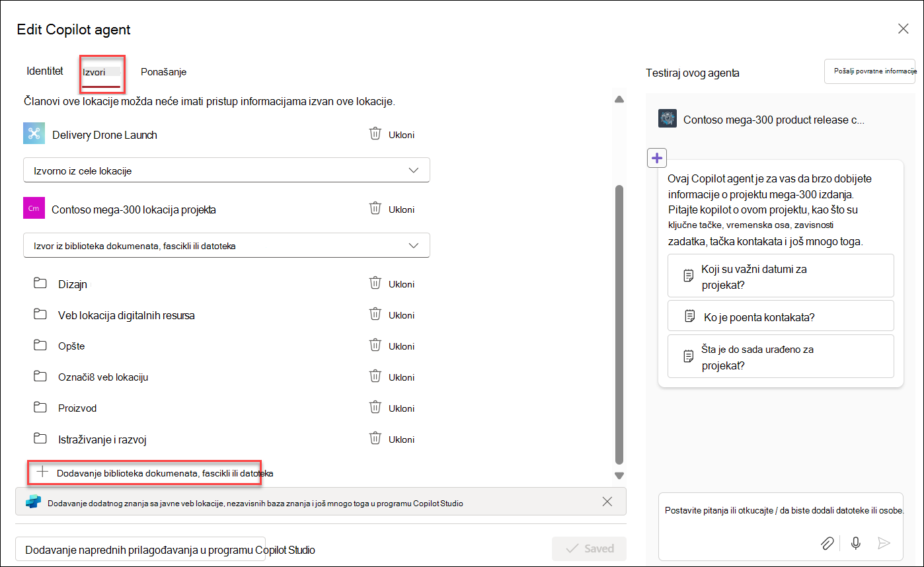Click the Dizajn folder icon
924x567 pixels.
[x=40, y=283]
